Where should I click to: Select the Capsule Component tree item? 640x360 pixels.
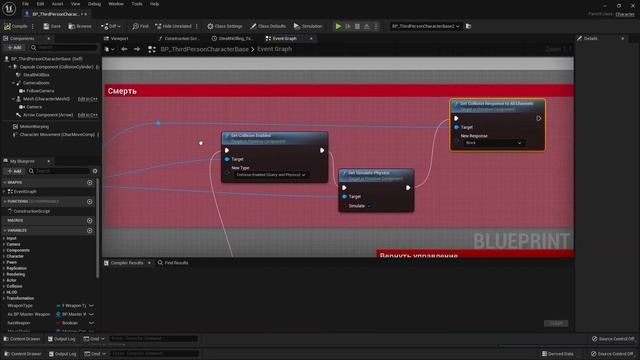pos(56,67)
